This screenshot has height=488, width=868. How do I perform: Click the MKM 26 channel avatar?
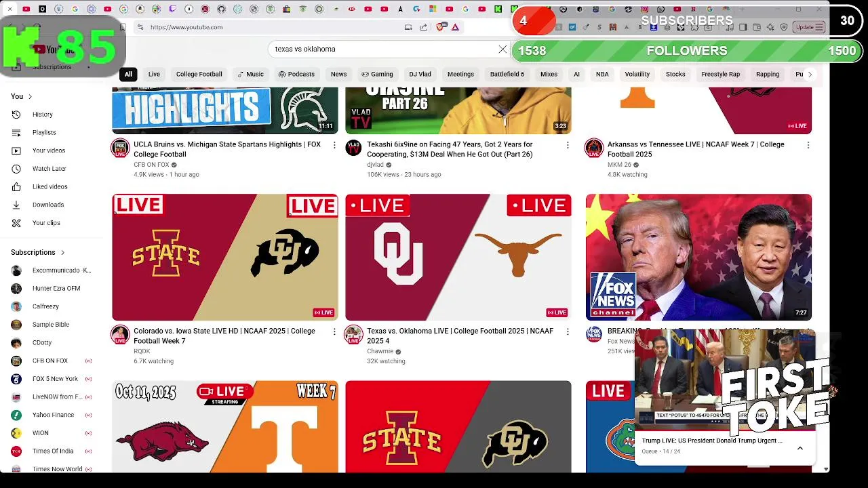pyautogui.click(x=594, y=148)
